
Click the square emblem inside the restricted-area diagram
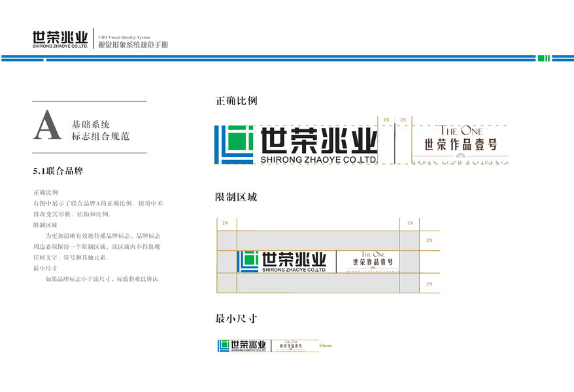click(248, 261)
